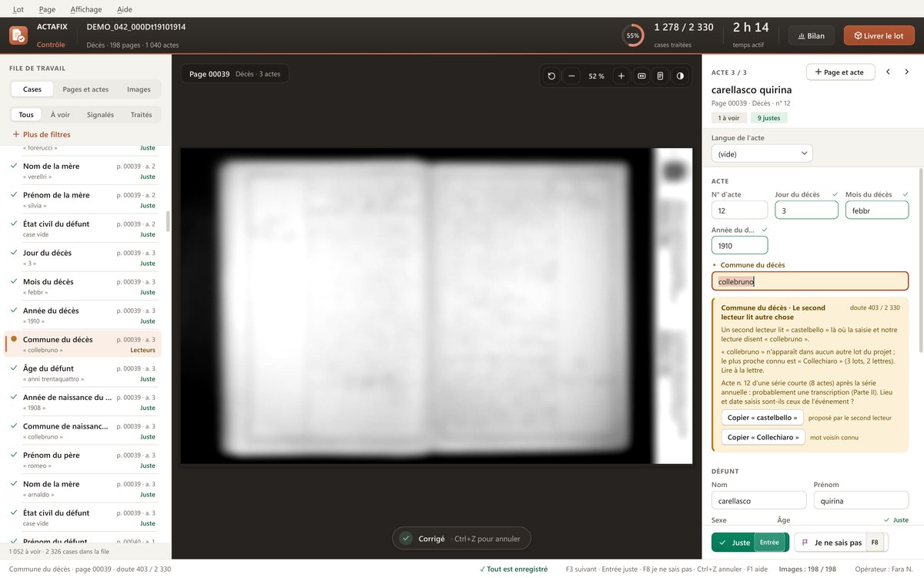This screenshot has width=924, height=578.
Task: Filter the queue to Traités
Action: (x=141, y=115)
